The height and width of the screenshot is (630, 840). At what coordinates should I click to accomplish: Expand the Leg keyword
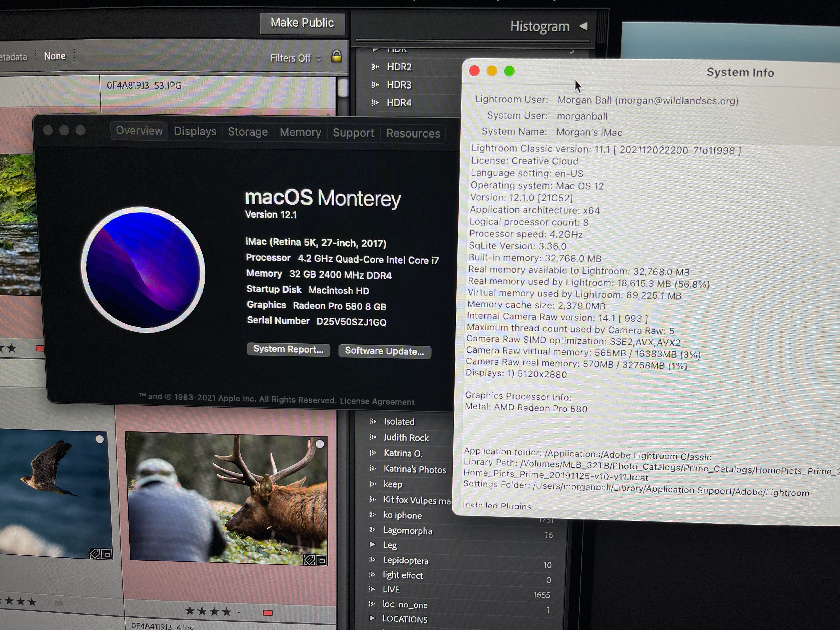372,545
